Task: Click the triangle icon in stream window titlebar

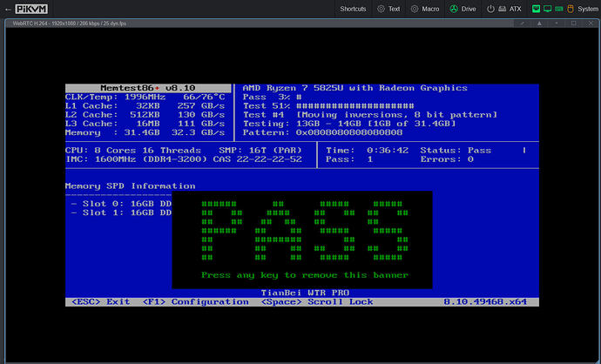Action: tap(539, 24)
